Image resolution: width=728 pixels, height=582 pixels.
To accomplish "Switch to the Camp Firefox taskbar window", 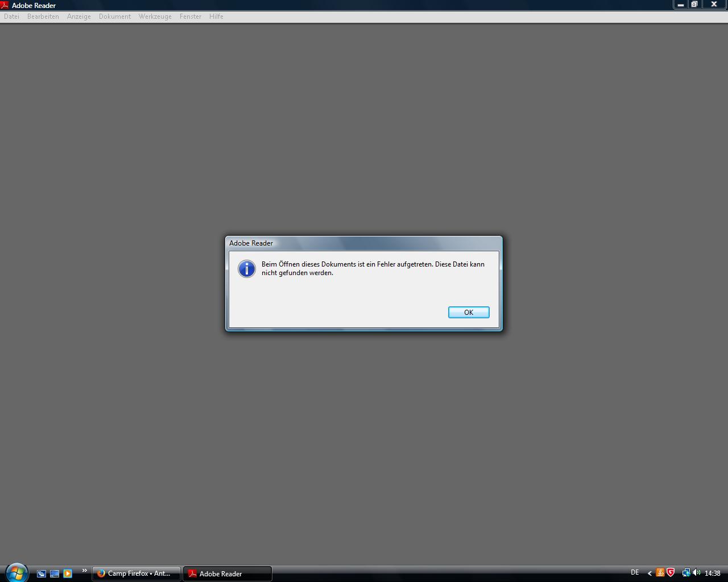I will [136, 573].
